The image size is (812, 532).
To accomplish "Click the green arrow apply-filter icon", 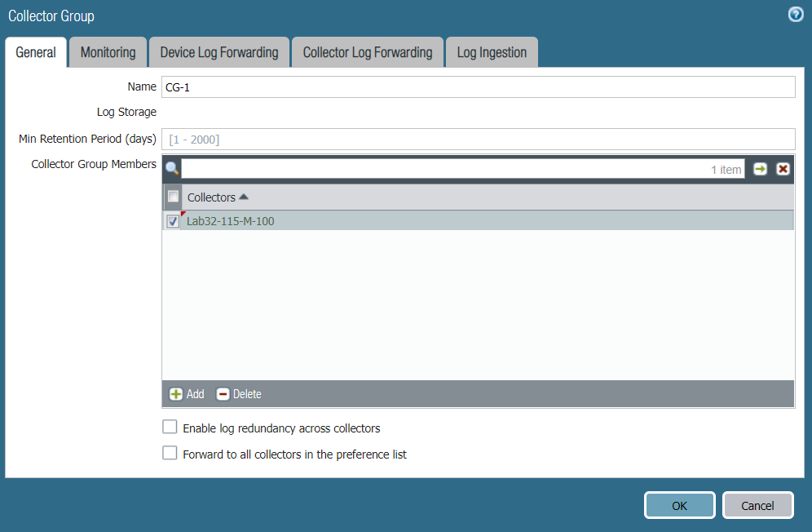I will click(x=760, y=169).
